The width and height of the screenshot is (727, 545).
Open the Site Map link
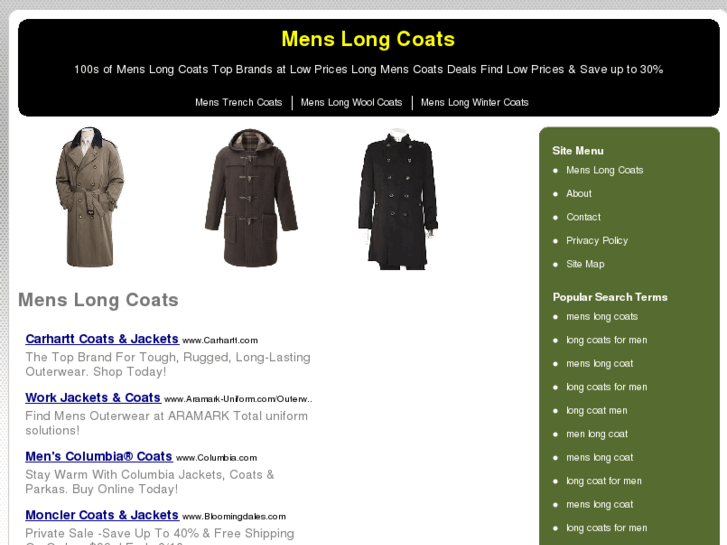coord(585,264)
